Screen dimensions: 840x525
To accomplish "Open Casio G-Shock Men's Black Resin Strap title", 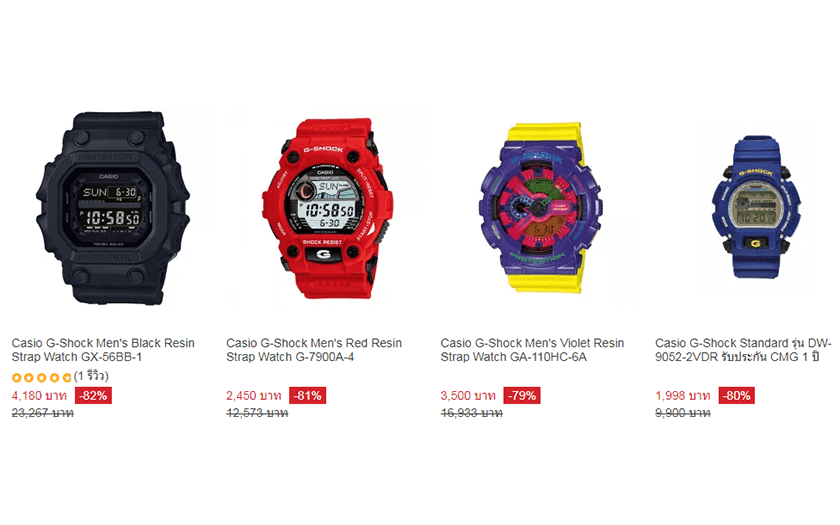I will pos(103,350).
